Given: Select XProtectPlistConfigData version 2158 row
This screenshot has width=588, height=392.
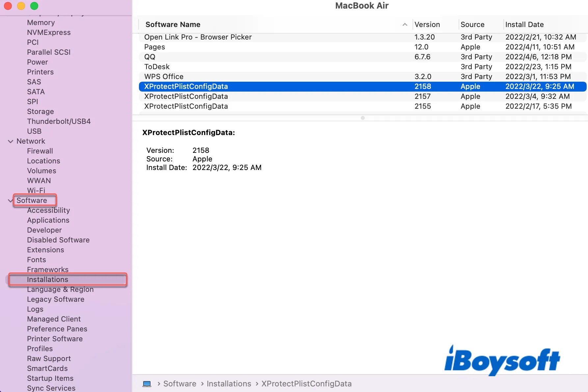Looking at the screenshot, I should click(x=362, y=87).
